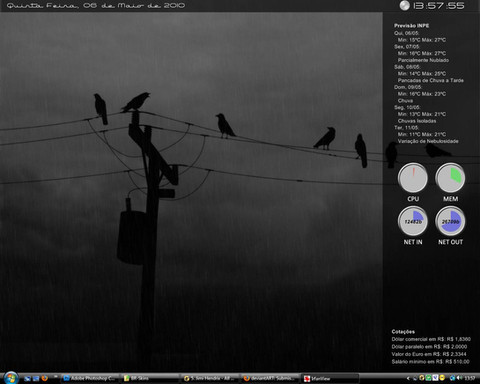This screenshot has height=384, width=480.
Task: Click 'Valor do Euro em R$' quote line
Action: [x=429, y=354]
